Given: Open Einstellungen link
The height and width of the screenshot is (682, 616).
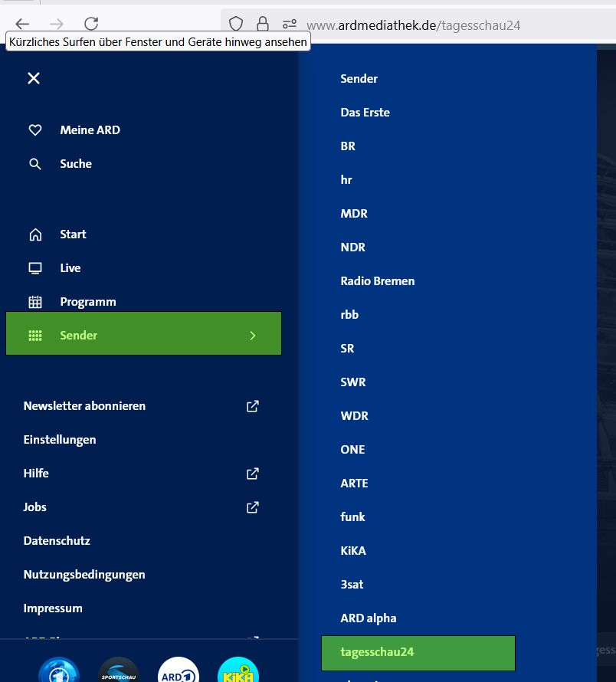Looking at the screenshot, I should (x=60, y=440).
